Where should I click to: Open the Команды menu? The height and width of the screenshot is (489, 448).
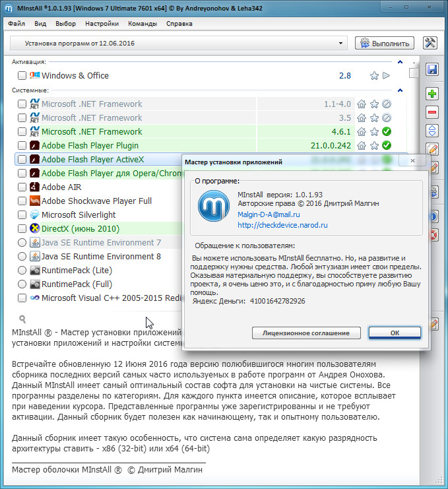142,24
